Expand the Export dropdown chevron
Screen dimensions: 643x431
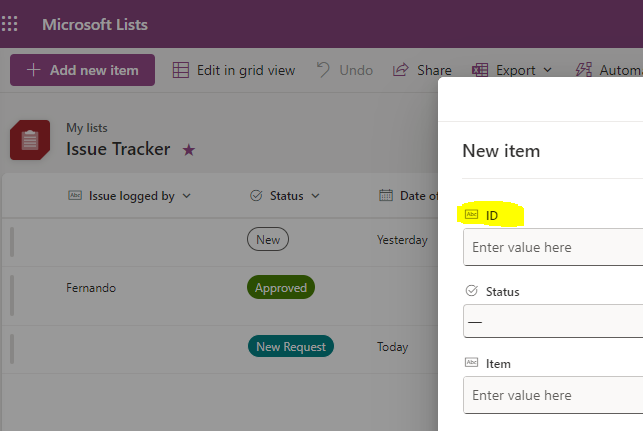click(547, 70)
